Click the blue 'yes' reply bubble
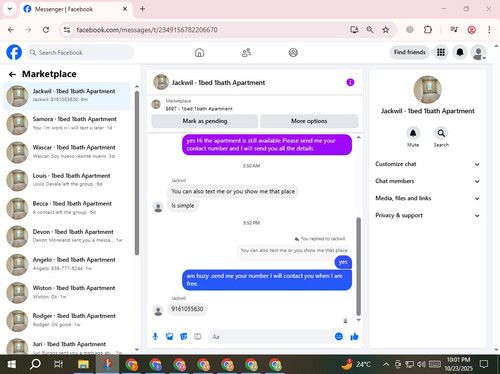 pos(343,262)
